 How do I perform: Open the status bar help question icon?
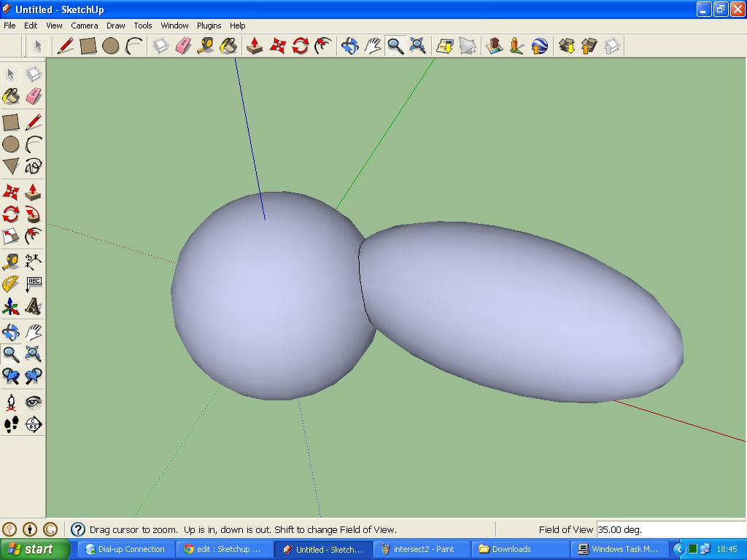pos(77,529)
